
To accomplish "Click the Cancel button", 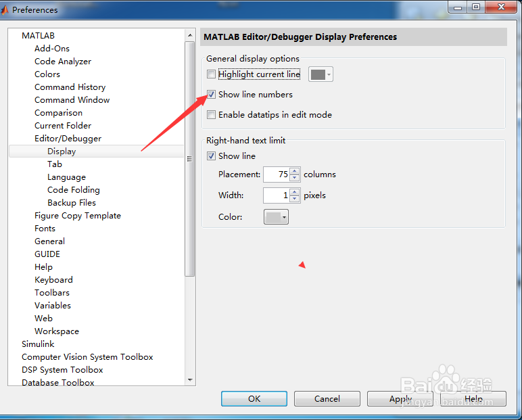I will pos(327,398).
